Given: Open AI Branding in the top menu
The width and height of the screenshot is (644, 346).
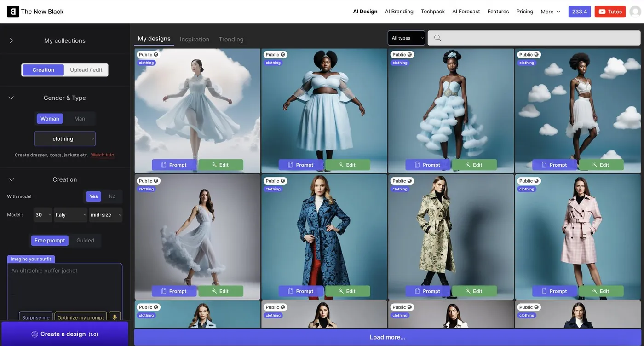Looking at the screenshot, I should [x=399, y=12].
